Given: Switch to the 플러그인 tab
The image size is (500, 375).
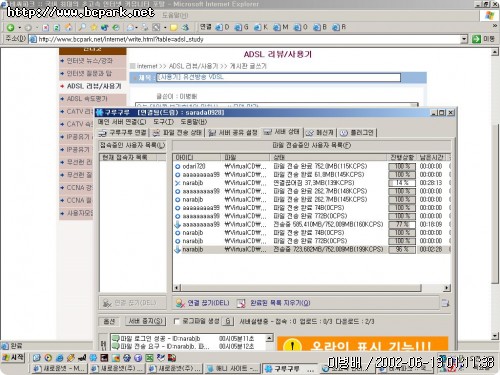Looking at the screenshot, I should pos(357,133).
